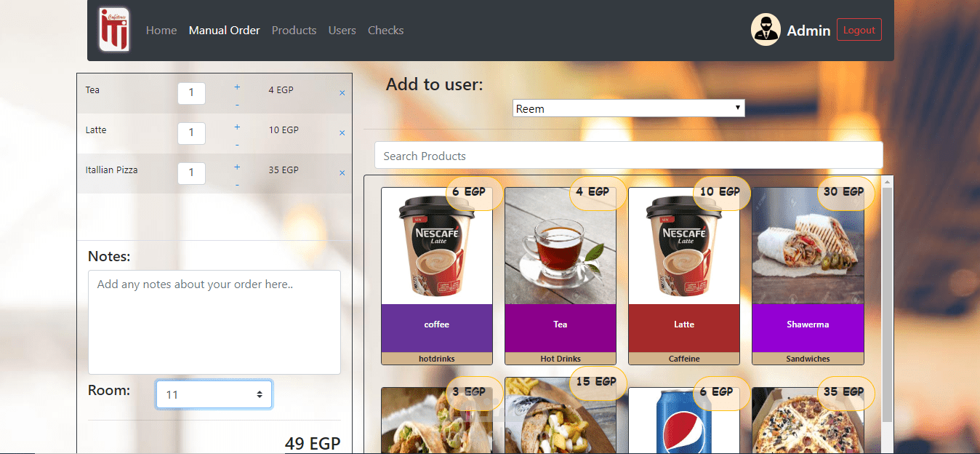
Task: Increase Itallian Pizza quantity with plus
Action: coord(237,167)
